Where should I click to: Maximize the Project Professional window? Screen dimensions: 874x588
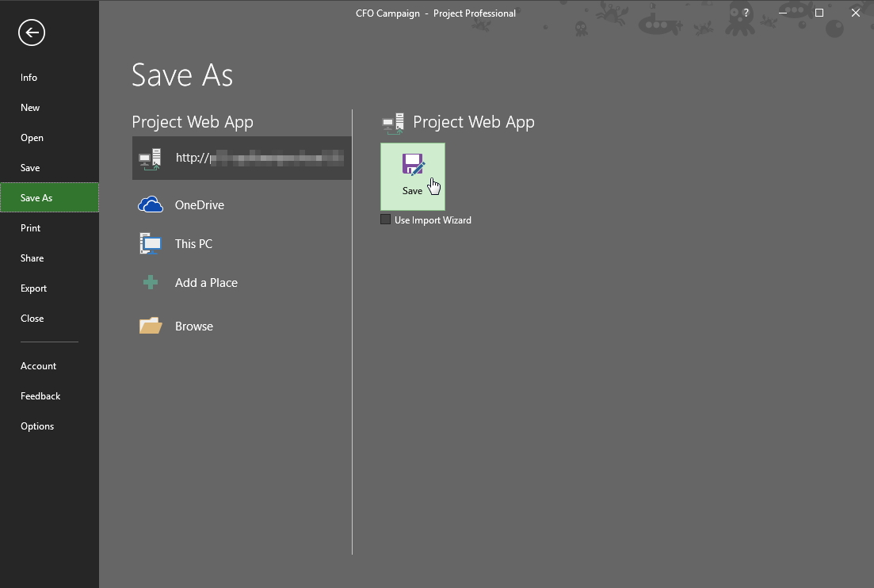pyautogui.click(x=819, y=13)
